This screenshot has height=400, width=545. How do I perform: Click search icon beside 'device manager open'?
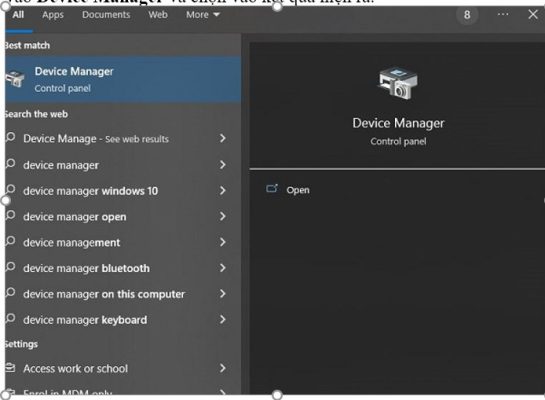point(10,215)
